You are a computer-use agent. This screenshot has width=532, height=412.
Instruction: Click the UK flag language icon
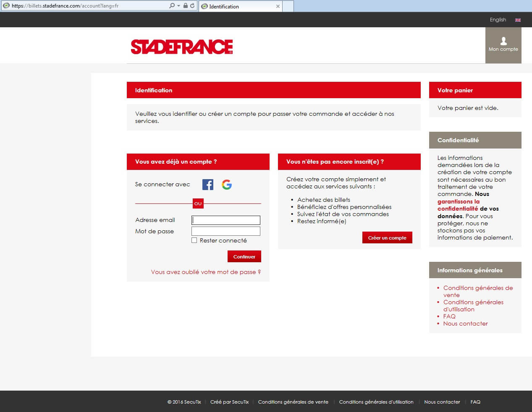[x=518, y=20]
